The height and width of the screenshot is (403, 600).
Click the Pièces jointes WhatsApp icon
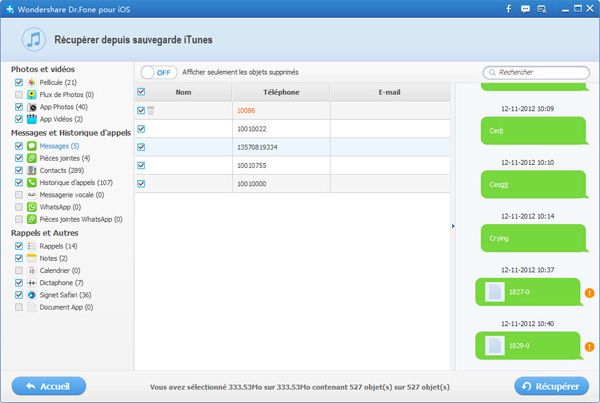pyautogui.click(x=32, y=219)
